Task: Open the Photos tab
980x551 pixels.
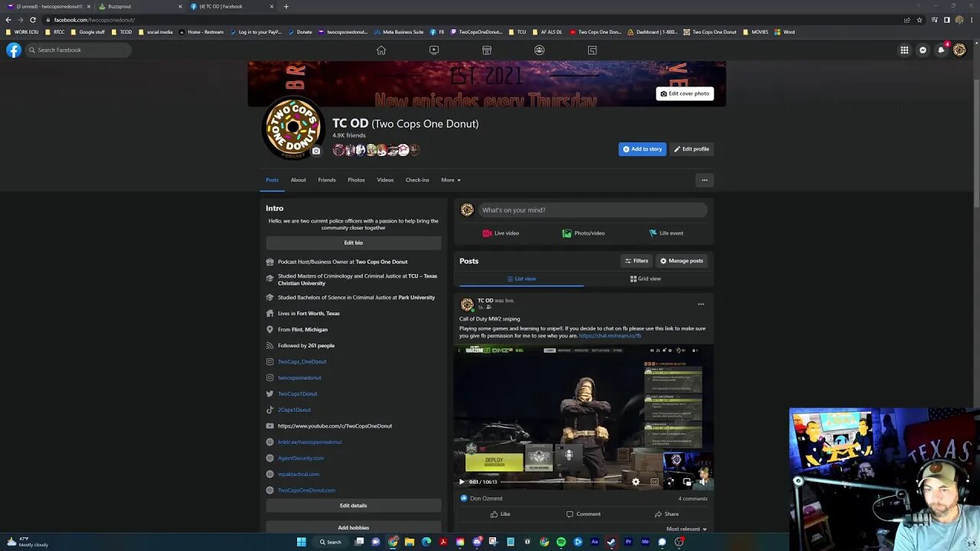Action: coord(356,180)
